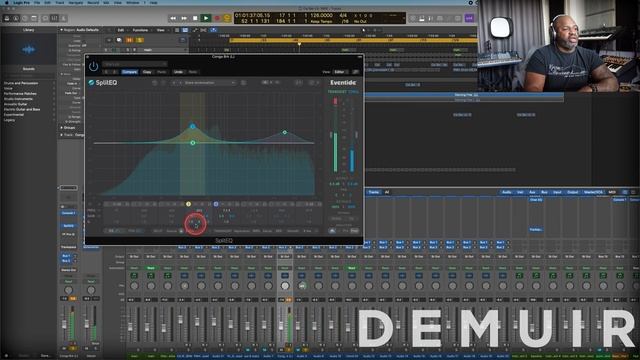640x360 pixels.
Task: Adjust the highlighted mixer channel volume fader
Action: 281,325
